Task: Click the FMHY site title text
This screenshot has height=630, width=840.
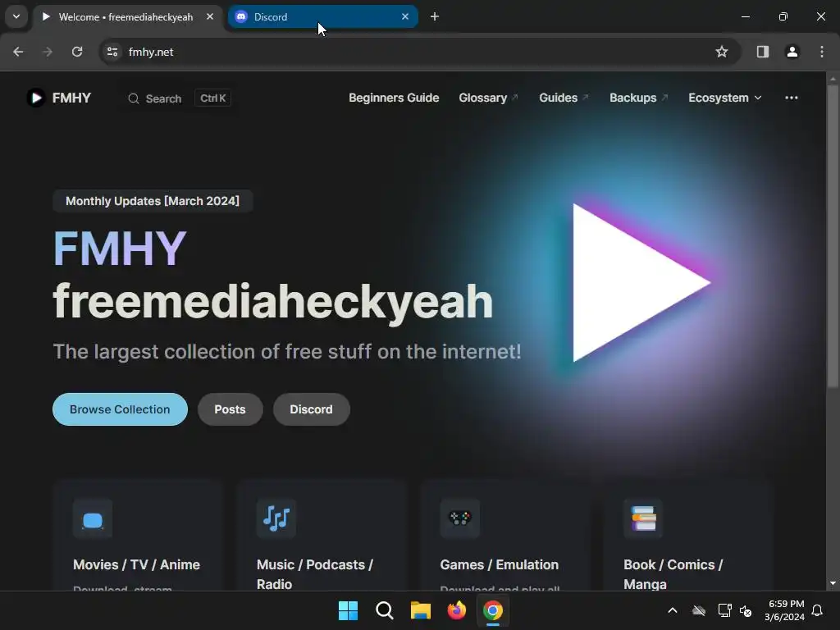Action: tap(72, 98)
